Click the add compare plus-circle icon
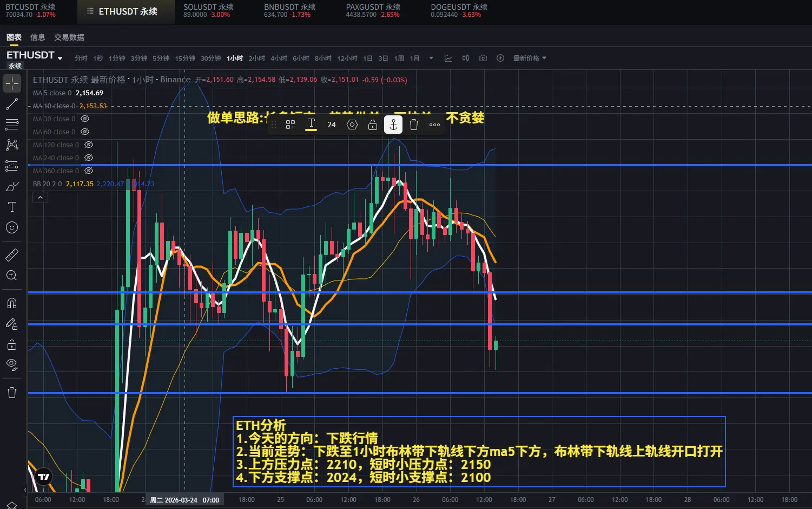812x509 pixels. click(x=500, y=58)
